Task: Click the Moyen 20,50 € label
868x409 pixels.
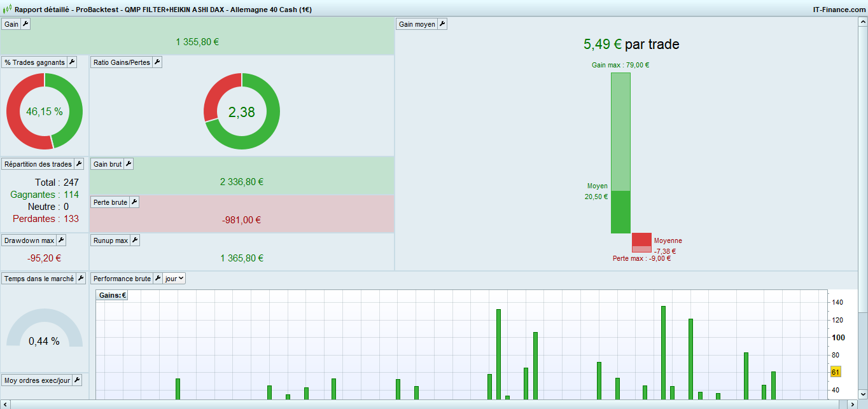Action: 597,191
